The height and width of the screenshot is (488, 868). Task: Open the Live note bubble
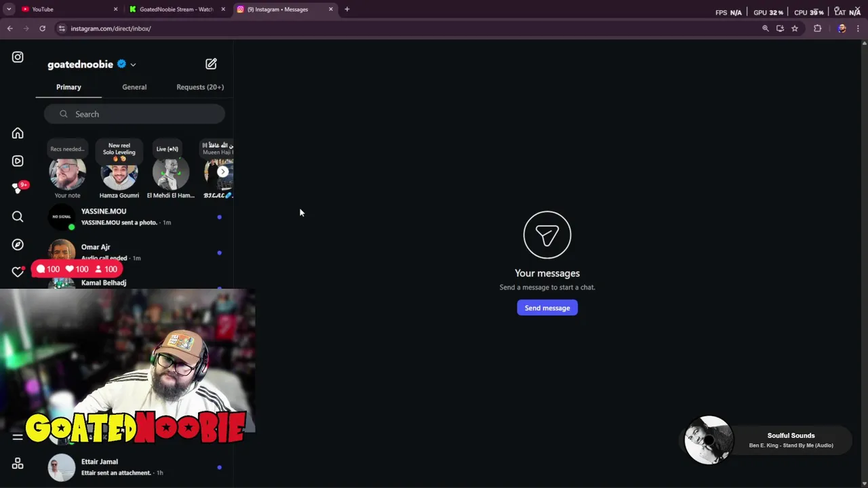pyautogui.click(x=167, y=149)
